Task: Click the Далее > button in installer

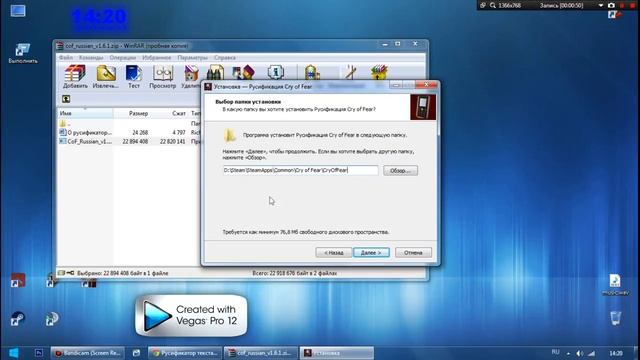Action: 371,253
